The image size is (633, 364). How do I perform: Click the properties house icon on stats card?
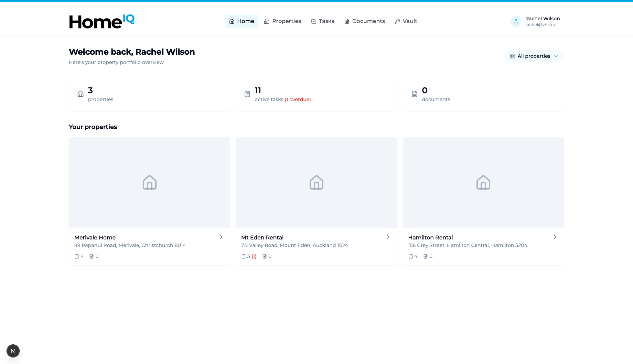tap(80, 94)
